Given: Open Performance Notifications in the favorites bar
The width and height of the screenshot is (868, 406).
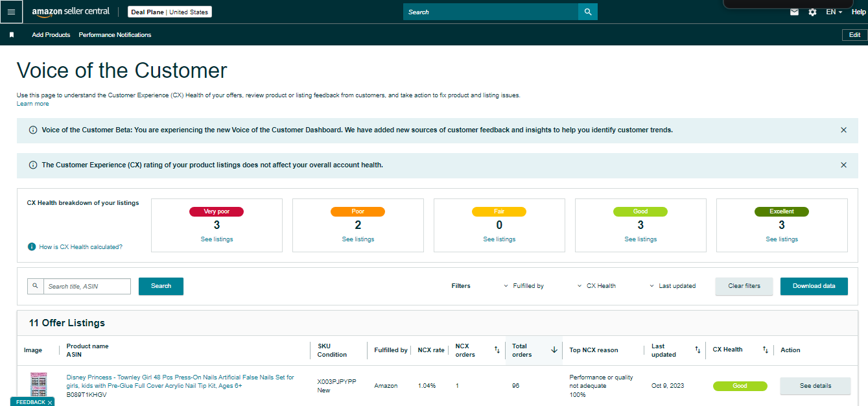Looking at the screenshot, I should pos(115,35).
